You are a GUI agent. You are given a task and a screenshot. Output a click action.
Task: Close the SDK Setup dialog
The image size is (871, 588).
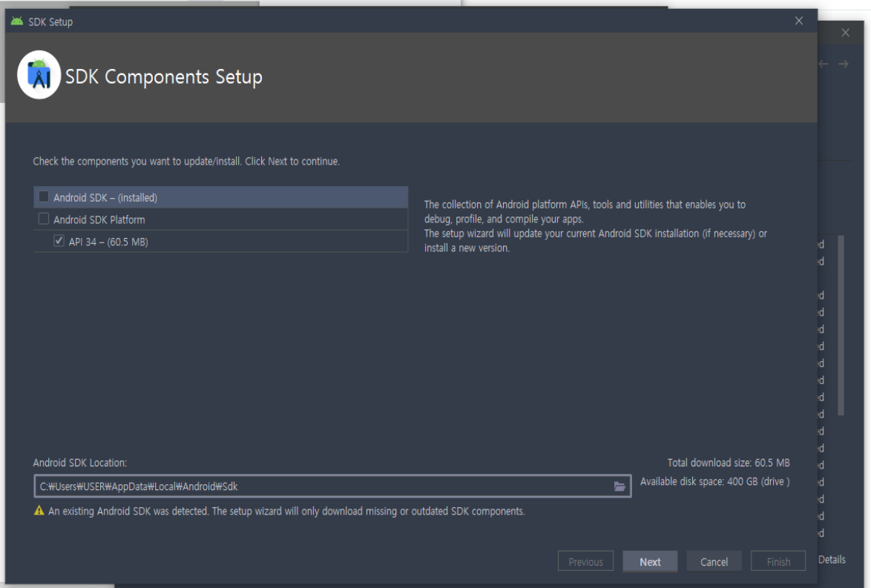(799, 21)
